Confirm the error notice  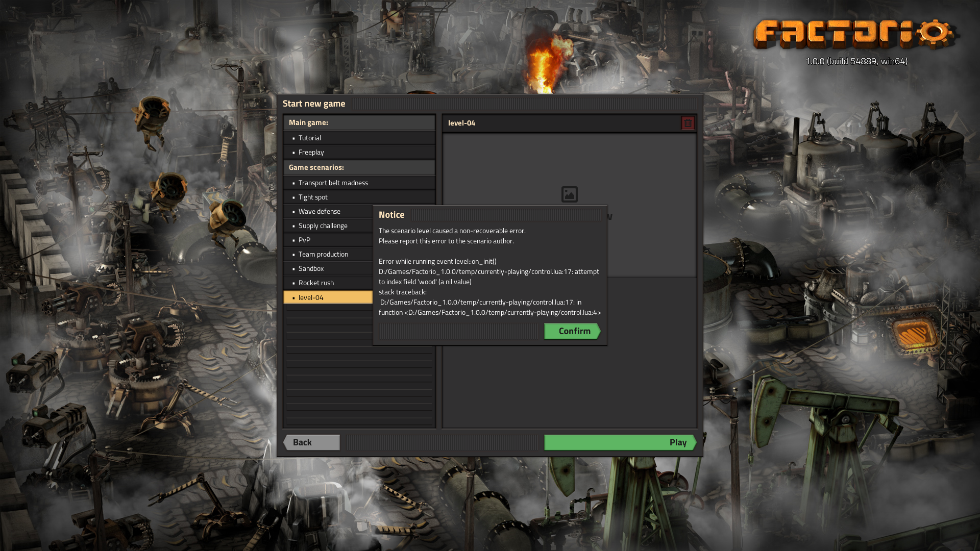pyautogui.click(x=572, y=331)
